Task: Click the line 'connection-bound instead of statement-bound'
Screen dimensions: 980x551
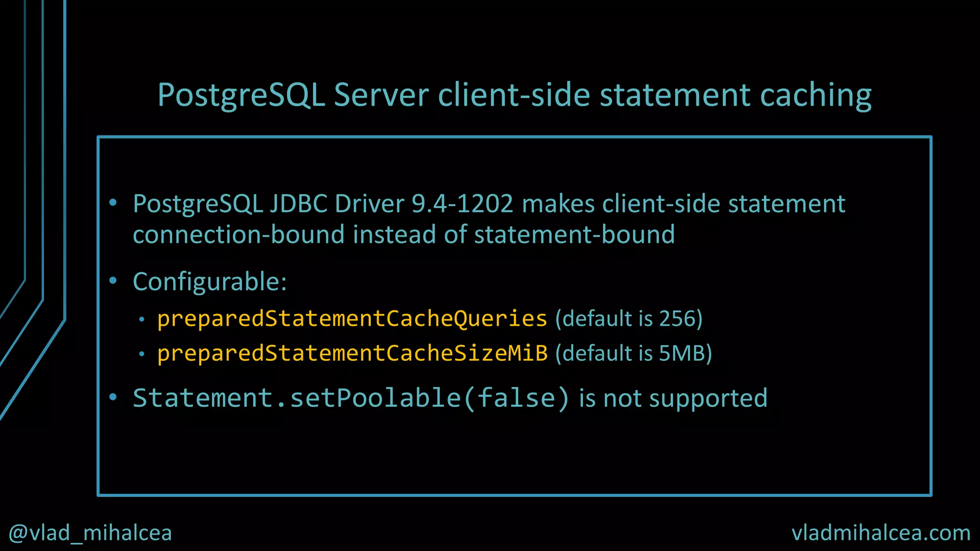Action: pyautogui.click(x=403, y=234)
